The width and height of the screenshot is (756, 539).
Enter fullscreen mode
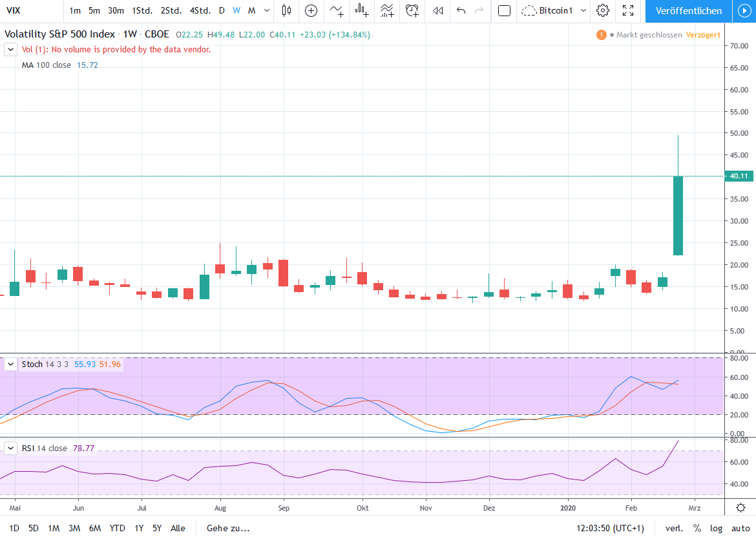tap(628, 11)
